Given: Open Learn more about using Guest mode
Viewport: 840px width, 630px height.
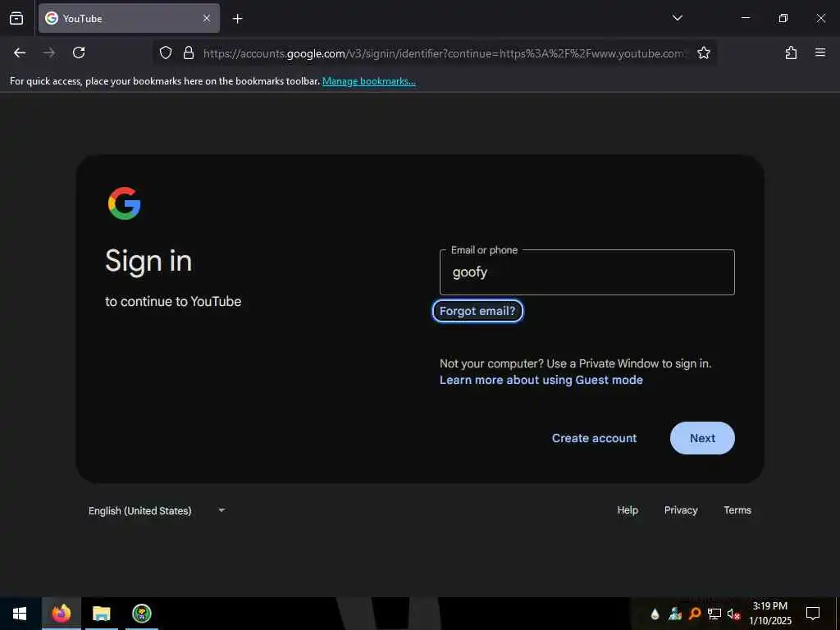Looking at the screenshot, I should point(541,380).
